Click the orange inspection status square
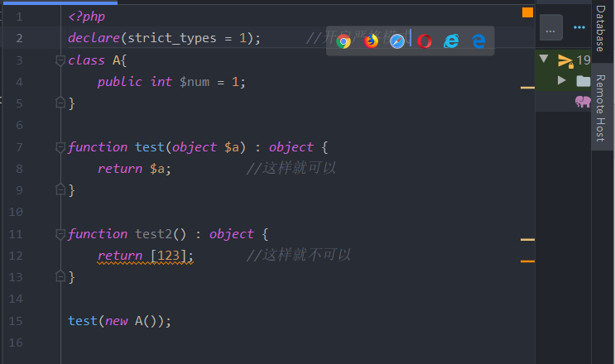 [527, 12]
